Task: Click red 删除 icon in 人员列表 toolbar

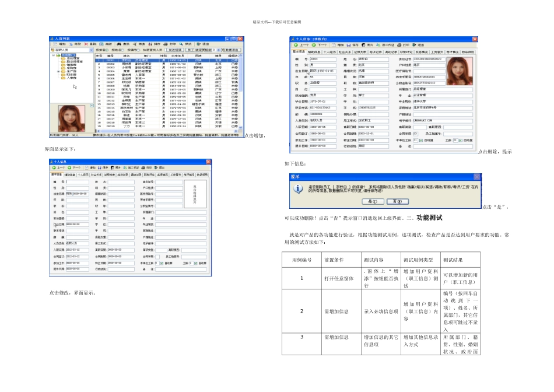Action: point(86,44)
